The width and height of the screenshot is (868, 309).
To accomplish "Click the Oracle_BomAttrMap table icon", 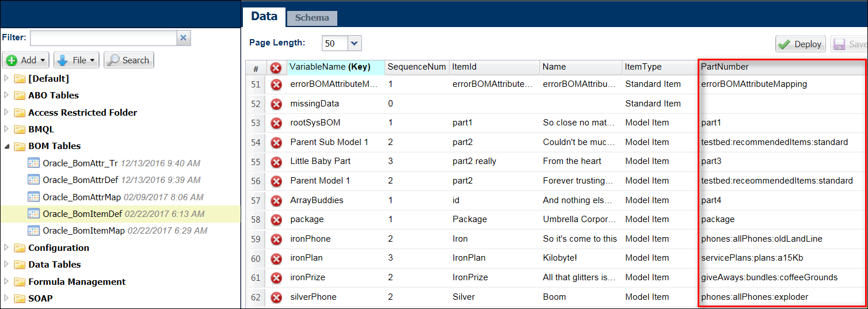I will 35,197.
